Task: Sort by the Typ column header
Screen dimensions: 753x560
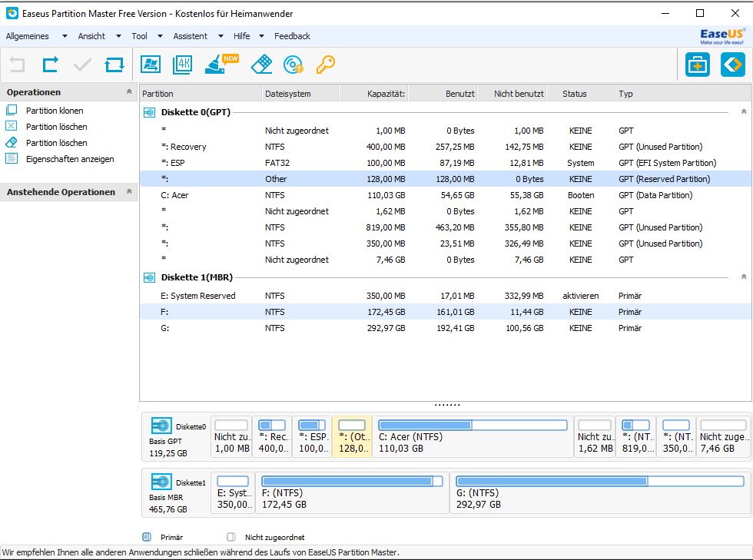Action: pos(683,94)
